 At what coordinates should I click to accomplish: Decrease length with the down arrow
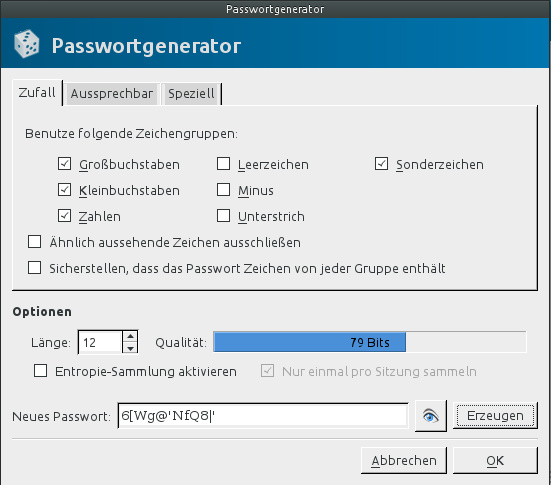click(130, 348)
